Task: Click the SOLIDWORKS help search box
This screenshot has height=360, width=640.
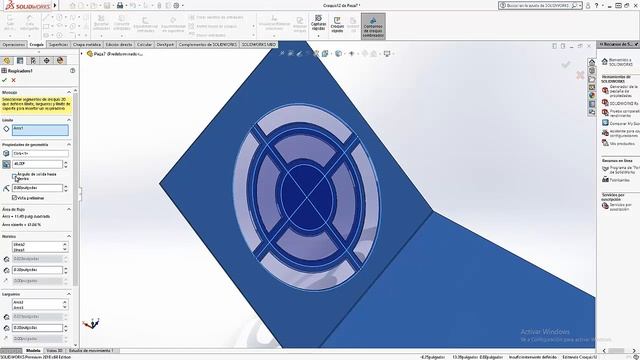Action: pyautogui.click(x=540, y=5)
